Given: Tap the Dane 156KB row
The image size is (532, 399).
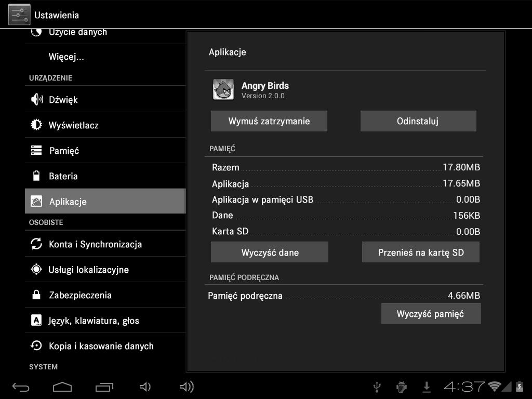Looking at the screenshot, I should click(x=345, y=216).
